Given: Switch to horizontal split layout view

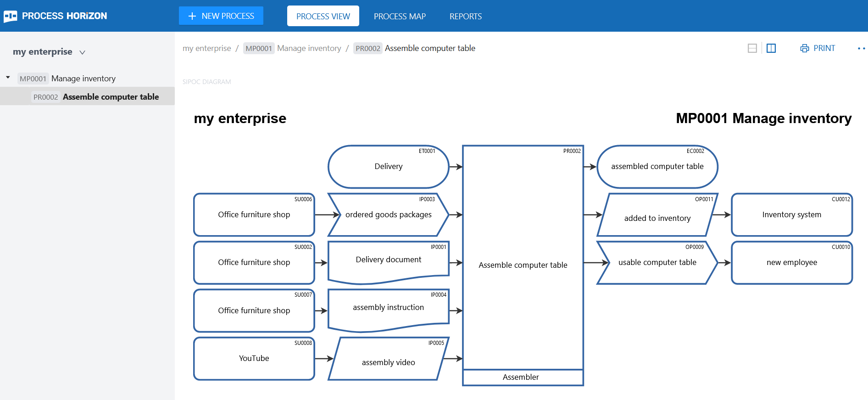Looking at the screenshot, I should point(752,48).
